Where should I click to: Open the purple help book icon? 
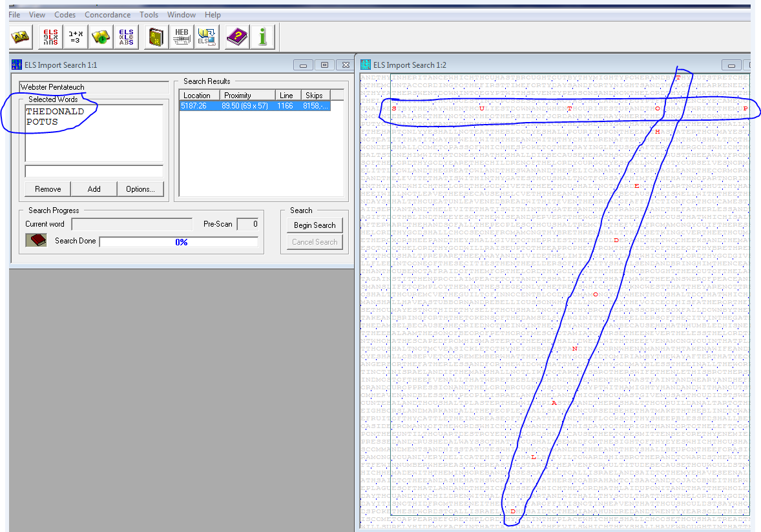[237, 37]
